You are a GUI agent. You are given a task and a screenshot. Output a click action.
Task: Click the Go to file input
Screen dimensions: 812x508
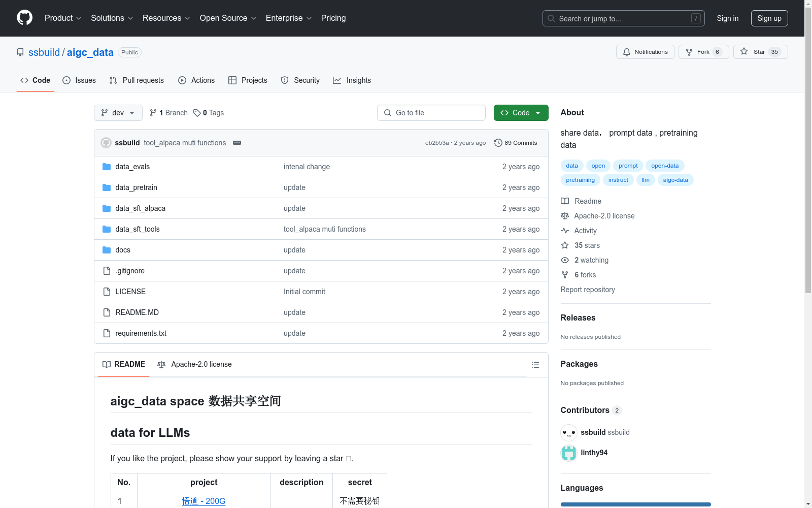[x=431, y=113]
